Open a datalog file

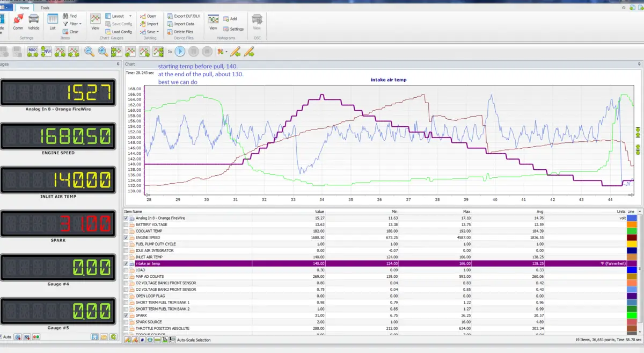148,16
